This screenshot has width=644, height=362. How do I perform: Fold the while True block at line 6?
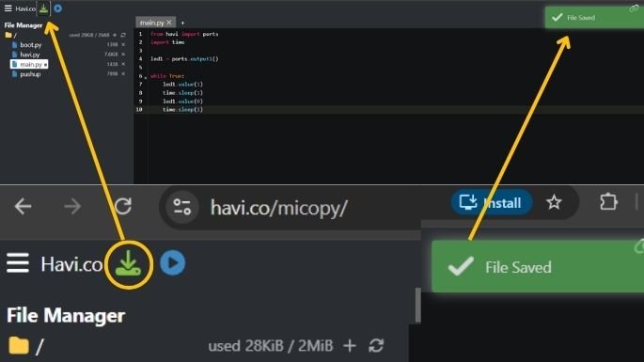(146, 77)
